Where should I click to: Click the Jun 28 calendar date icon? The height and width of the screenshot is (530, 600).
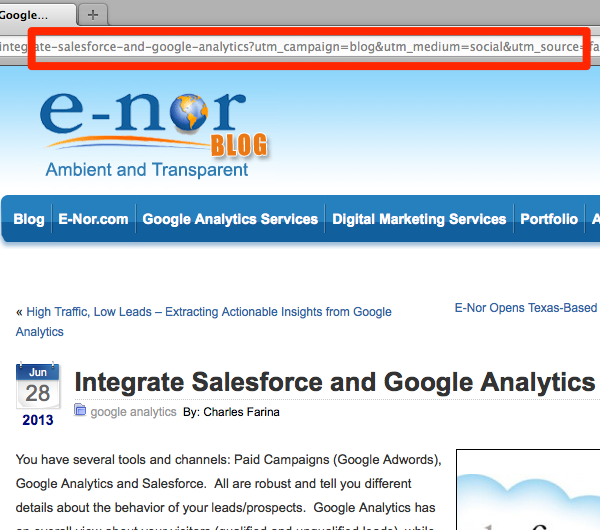38,386
